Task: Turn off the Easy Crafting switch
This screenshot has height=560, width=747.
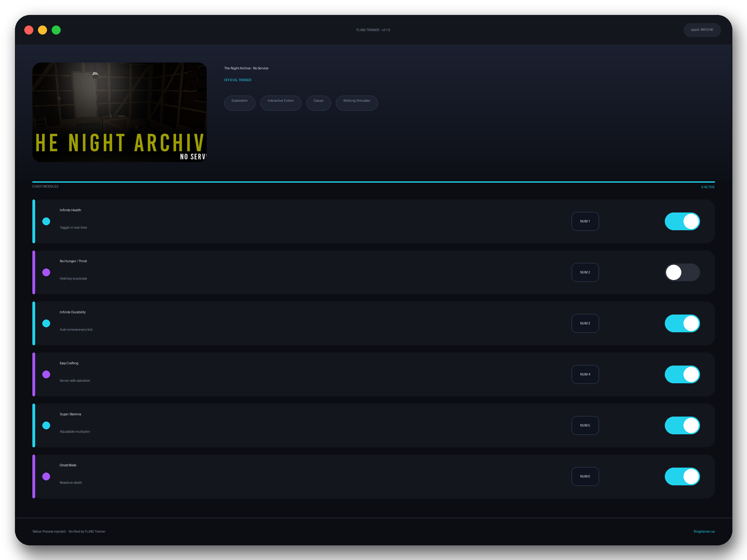Action: click(x=682, y=374)
